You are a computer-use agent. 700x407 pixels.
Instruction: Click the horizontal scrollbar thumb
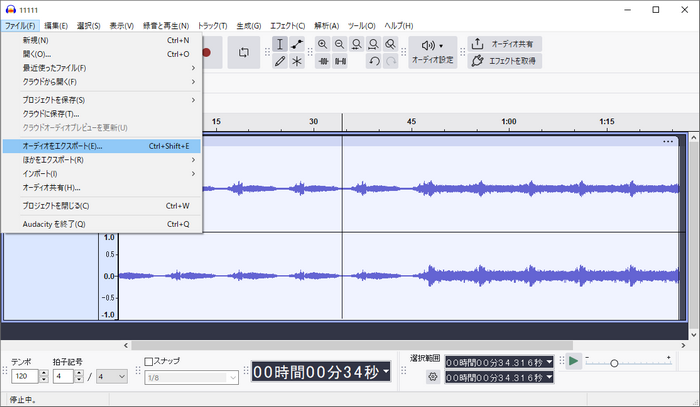click(x=352, y=345)
